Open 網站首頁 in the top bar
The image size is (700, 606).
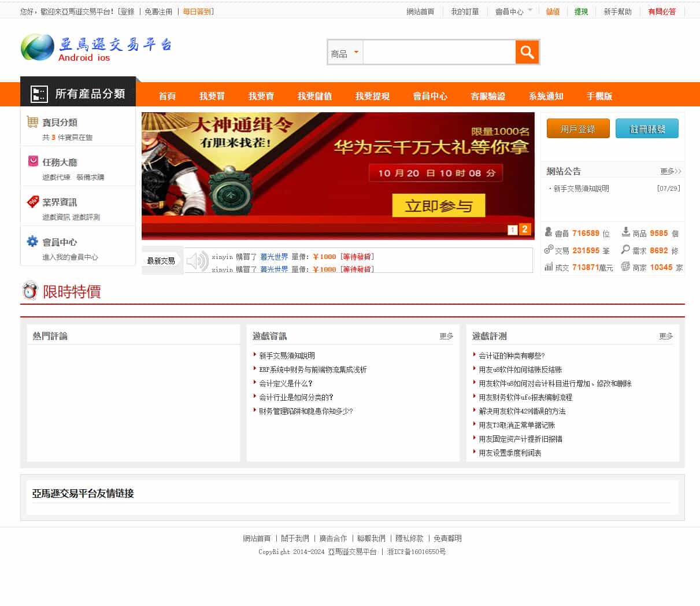(x=420, y=12)
